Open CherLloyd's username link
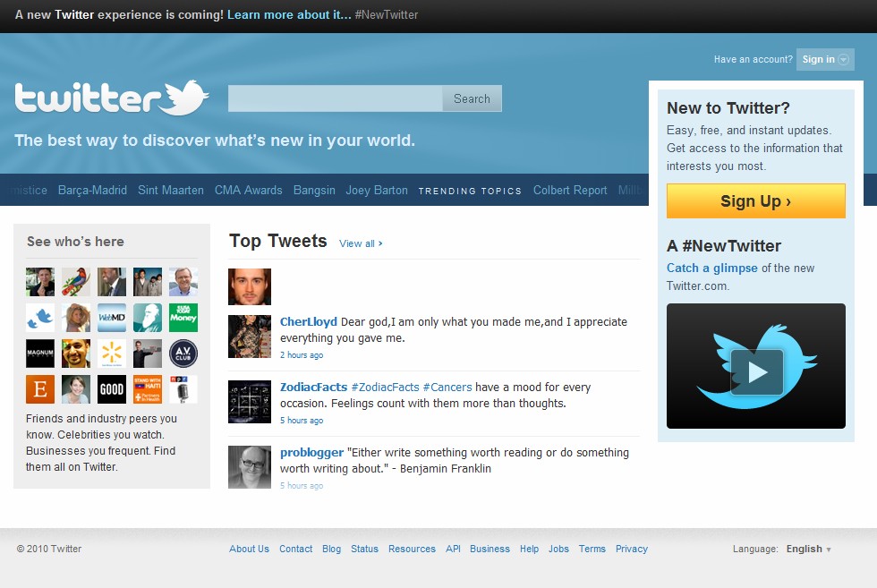This screenshot has width=877, height=588. point(309,321)
